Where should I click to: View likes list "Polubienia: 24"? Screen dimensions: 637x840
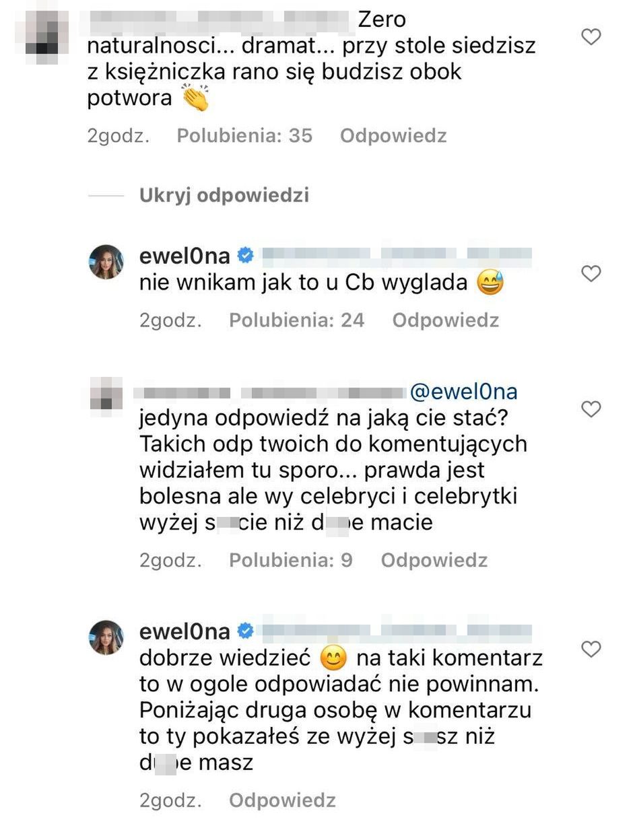coord(296,320)
